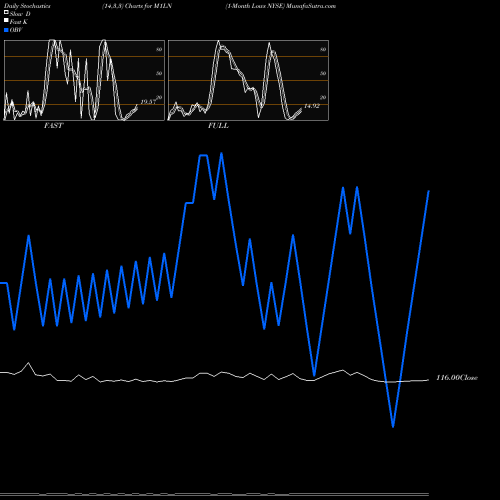Click the Slow D legend swatch
500x500 pixels.
tap(6, 13)
